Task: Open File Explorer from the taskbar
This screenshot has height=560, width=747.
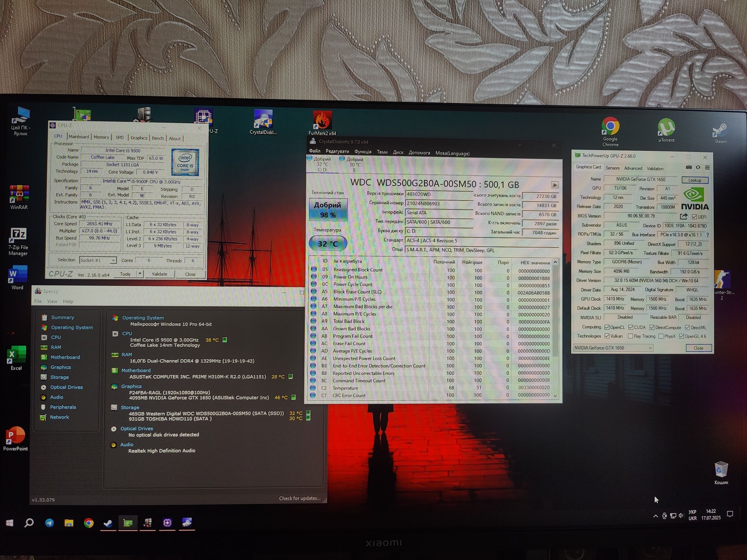Action: click(69, 523)
